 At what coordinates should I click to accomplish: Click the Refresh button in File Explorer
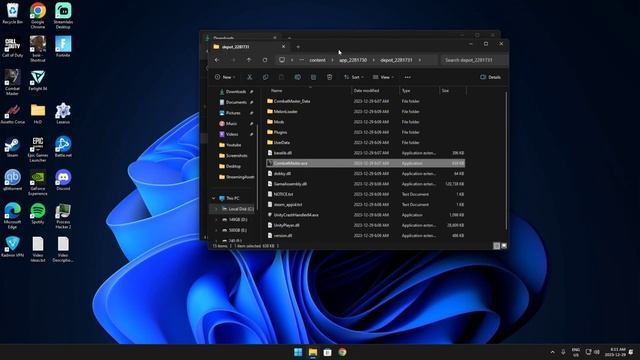[265, 60]
